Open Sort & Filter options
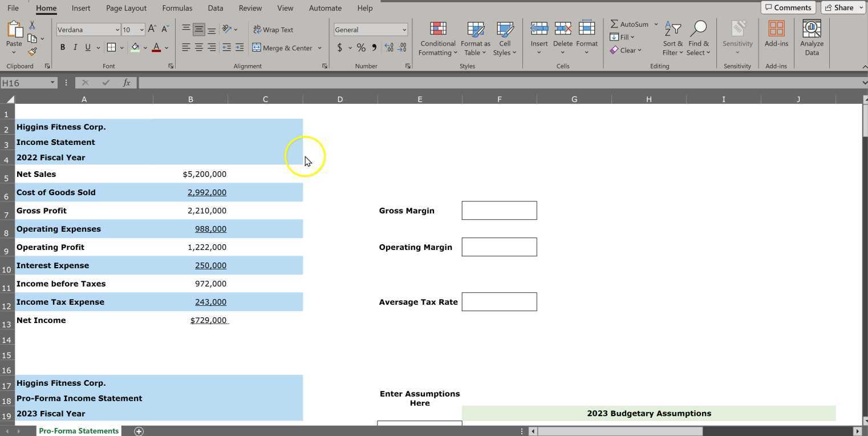 coord(672,38)
